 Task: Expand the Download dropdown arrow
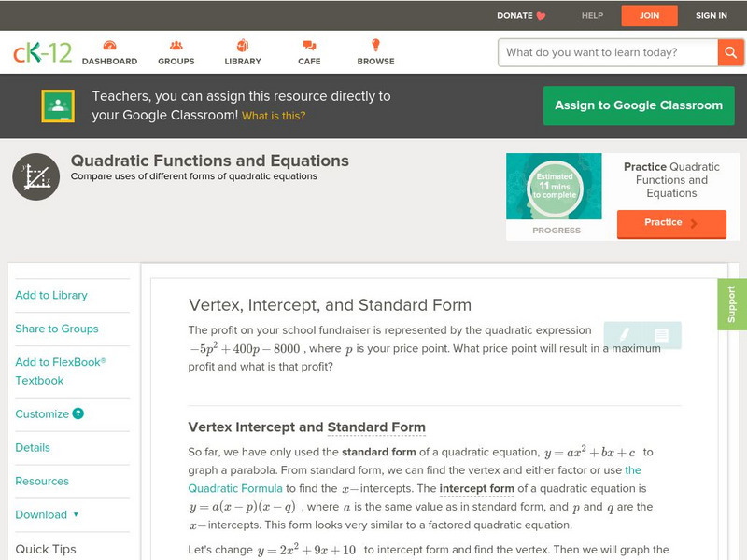(76, 514)
